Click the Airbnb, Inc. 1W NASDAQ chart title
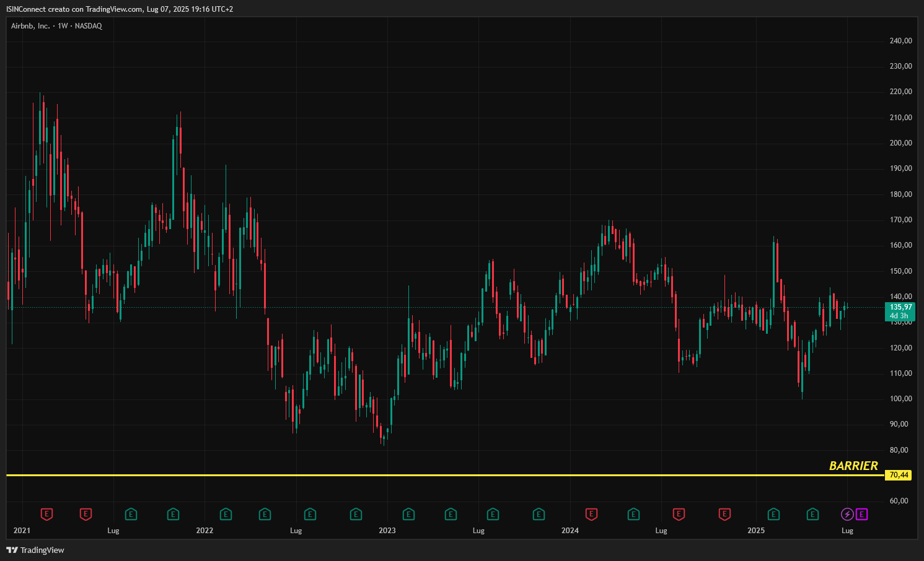The width and height of the screenshot is (924, 561). (56, 26)
